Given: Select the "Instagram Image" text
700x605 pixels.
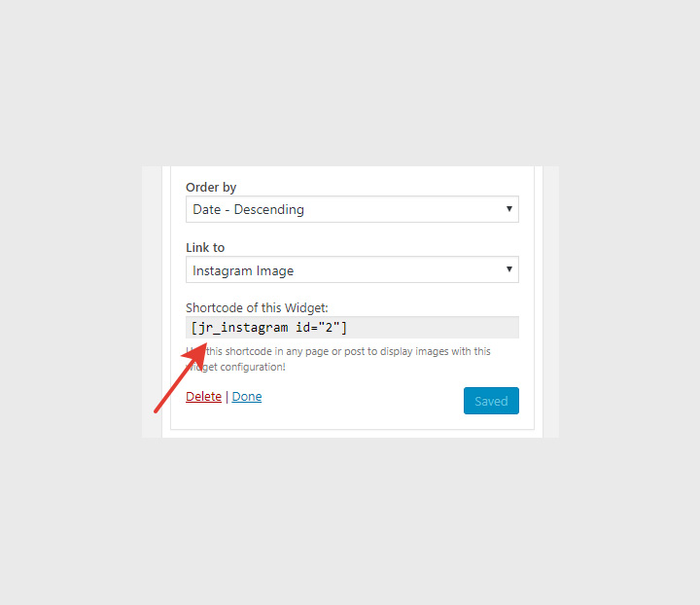Looking at the screenshot, I should [x=243, y=270].
